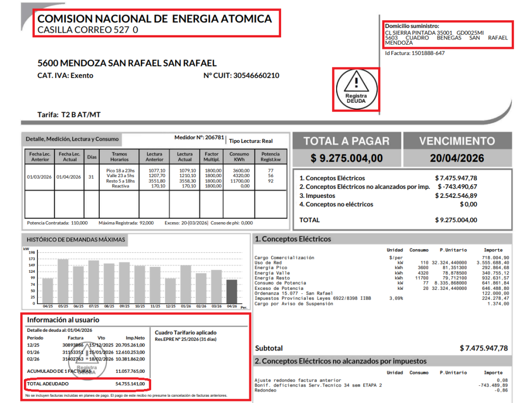Image resolution: width=532 pixels, height=403 pixels.
Task: Click the Medidor Nº 206781 label
Action: tap(199, 138)
